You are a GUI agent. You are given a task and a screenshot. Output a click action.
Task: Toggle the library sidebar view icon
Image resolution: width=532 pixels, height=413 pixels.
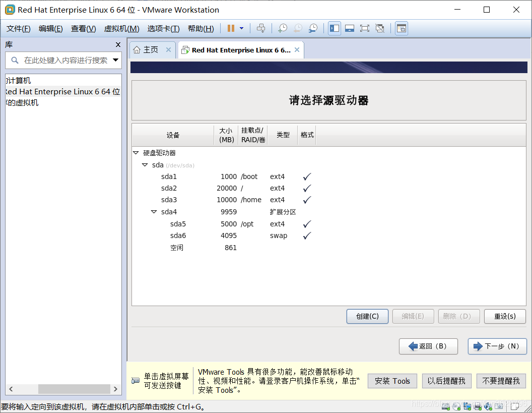coord(334,28)
